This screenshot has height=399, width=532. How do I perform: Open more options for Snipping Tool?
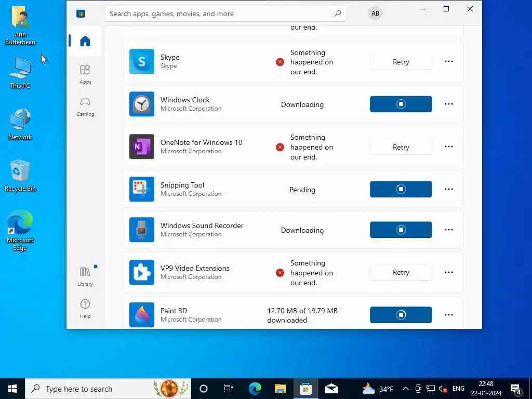point(449,189)
